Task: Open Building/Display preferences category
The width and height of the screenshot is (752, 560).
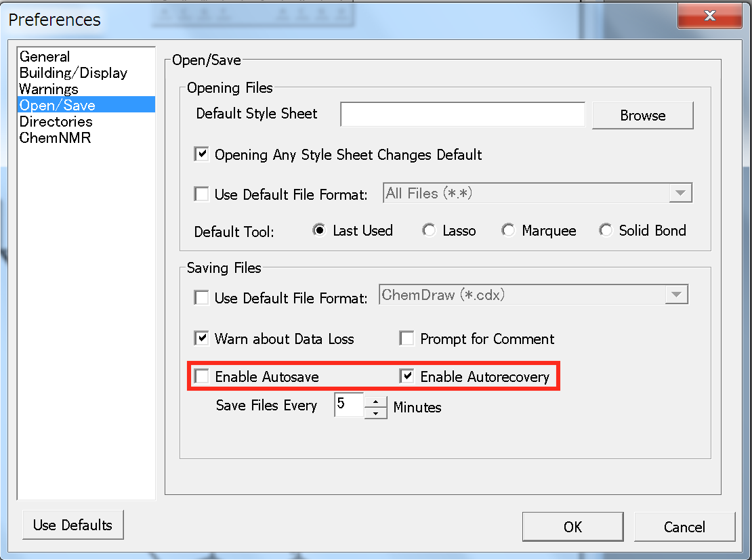Action: [x=73, y=73]
